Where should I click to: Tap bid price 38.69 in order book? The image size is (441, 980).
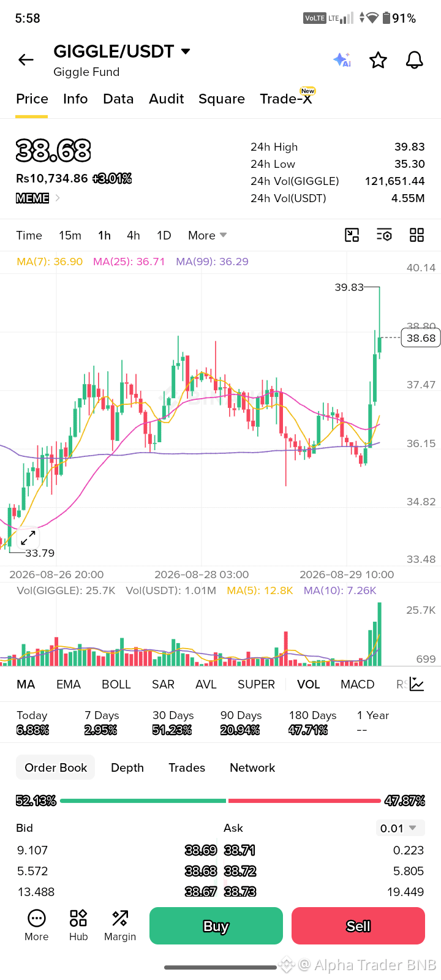pos(201,850)
